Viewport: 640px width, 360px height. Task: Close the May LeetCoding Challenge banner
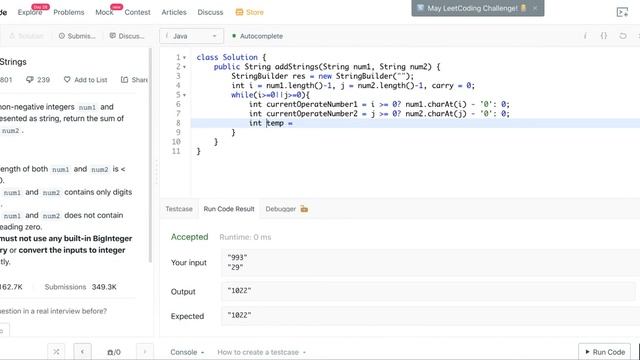click(x=535, y=8)
